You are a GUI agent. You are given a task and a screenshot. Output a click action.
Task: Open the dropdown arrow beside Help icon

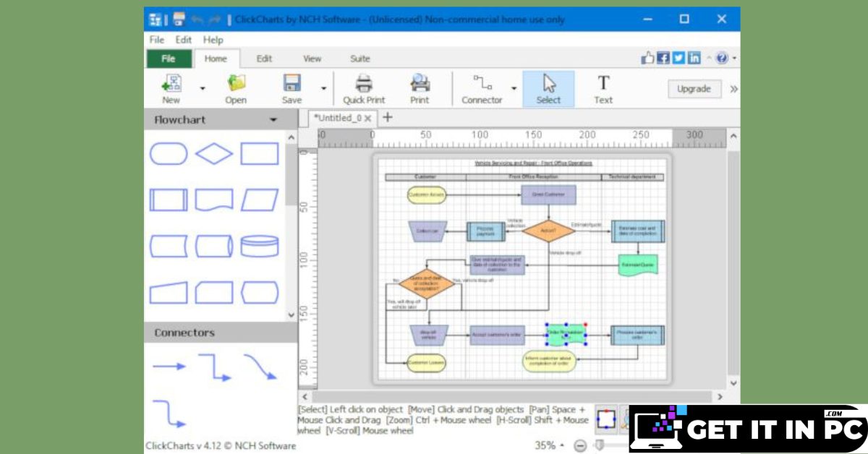pyautogui.click(x=734, y=59)
